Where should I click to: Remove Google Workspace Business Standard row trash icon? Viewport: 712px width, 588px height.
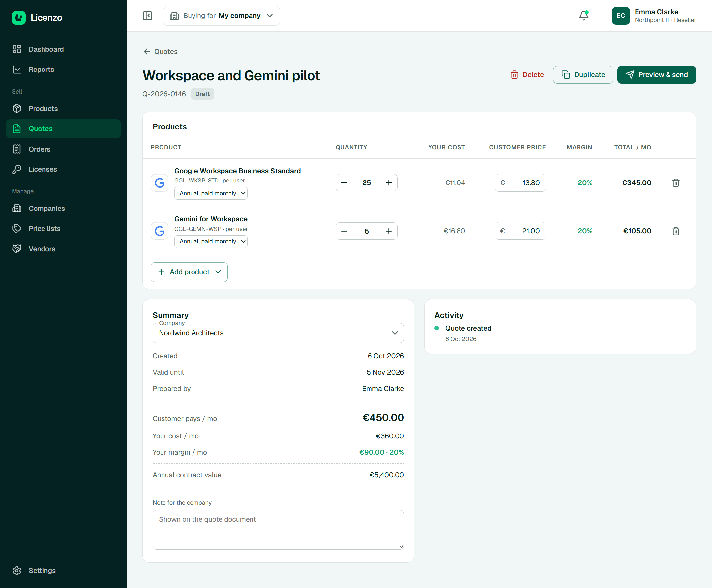pyautogui.click(x=675, y=182)
